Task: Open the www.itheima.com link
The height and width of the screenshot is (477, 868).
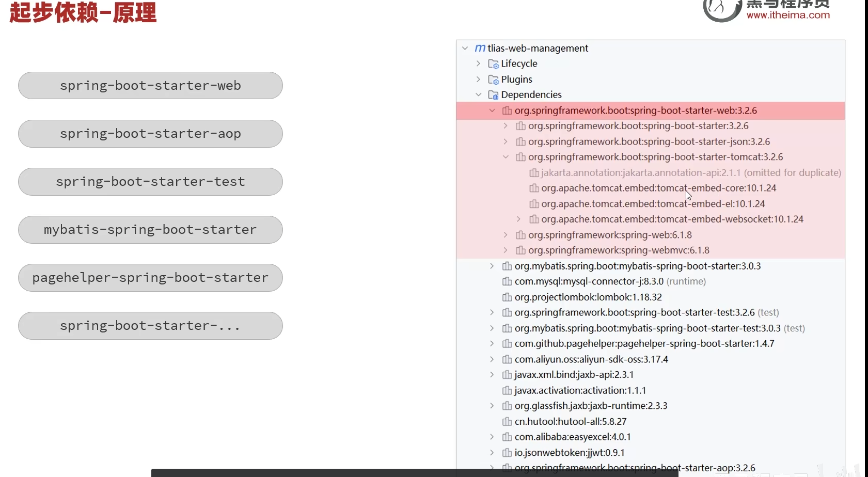Action: 788,15
